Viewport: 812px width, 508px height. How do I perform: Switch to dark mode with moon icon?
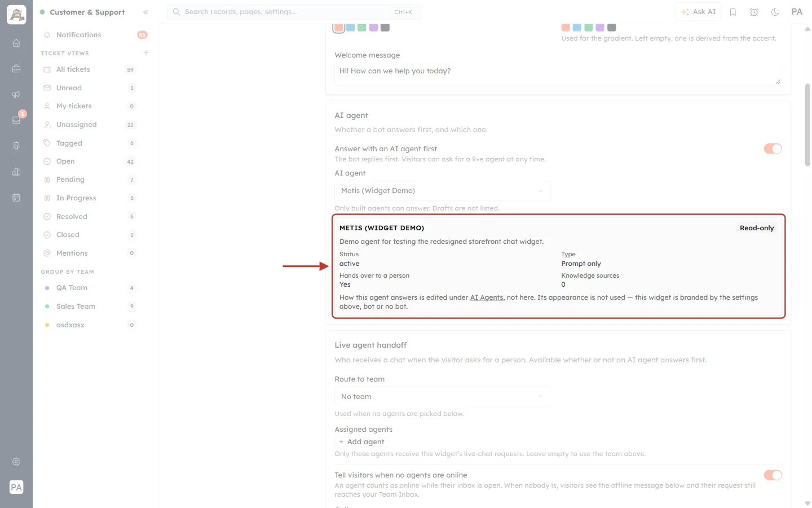775,12
